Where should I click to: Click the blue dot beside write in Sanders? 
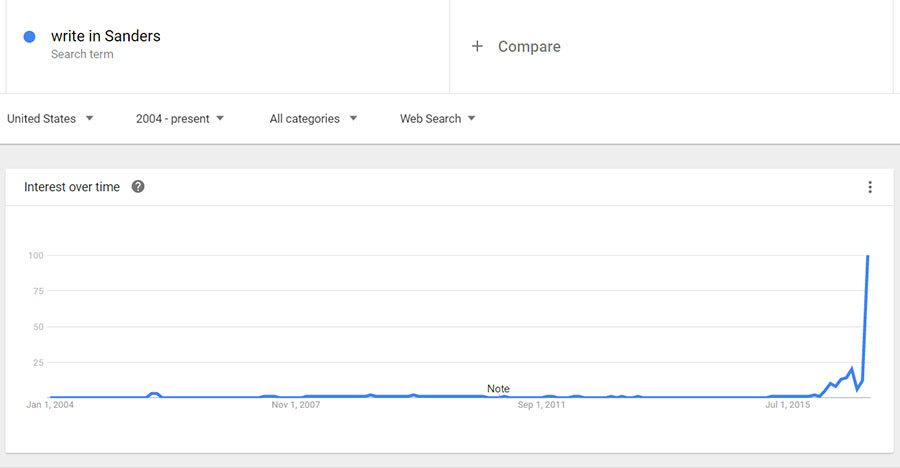coord(30,37)
